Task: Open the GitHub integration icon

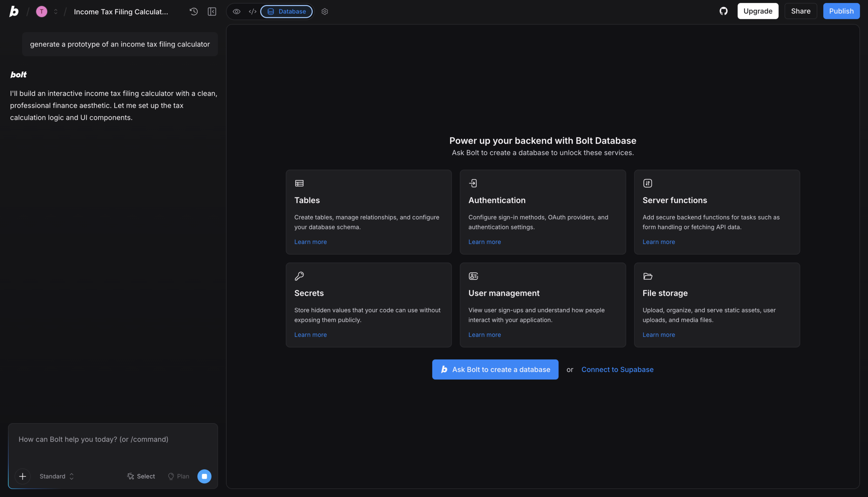Action: [724, 11]
